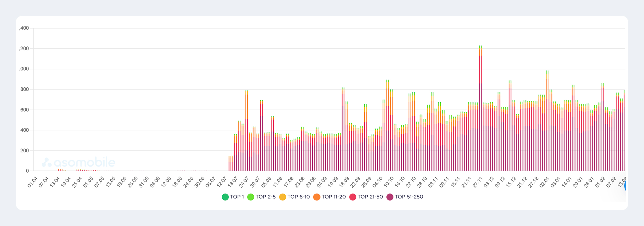Toggle the TOP 2-5 series legend label

tap(265, 197)
